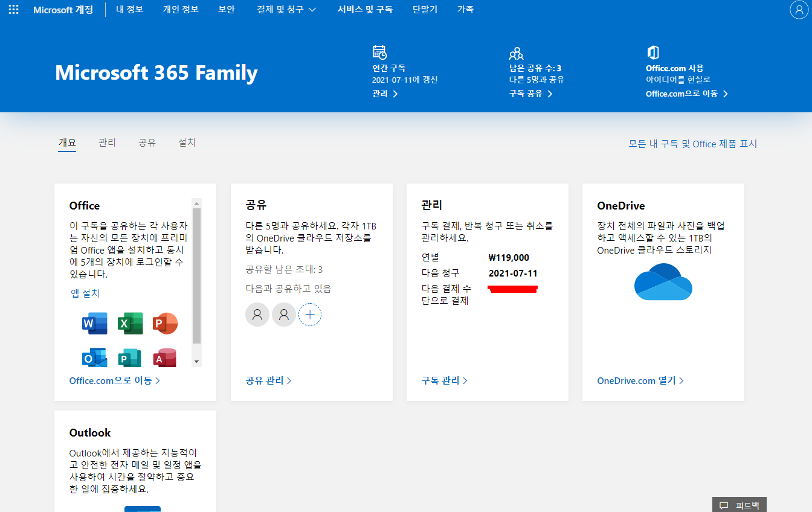The image size is (812, 512).
Task: Open the 피드백 feedback button
Action: point(739,505)
